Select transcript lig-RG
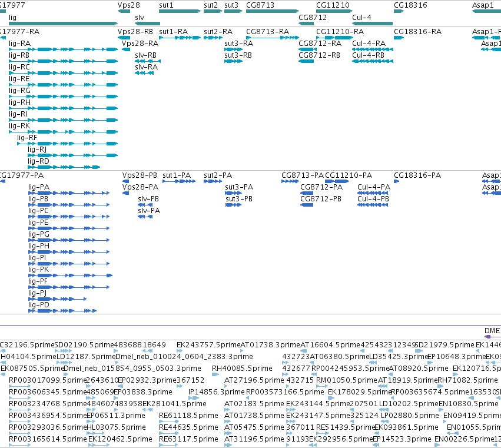This screenshot has width=501, height=448. click(x=63, y=97)
